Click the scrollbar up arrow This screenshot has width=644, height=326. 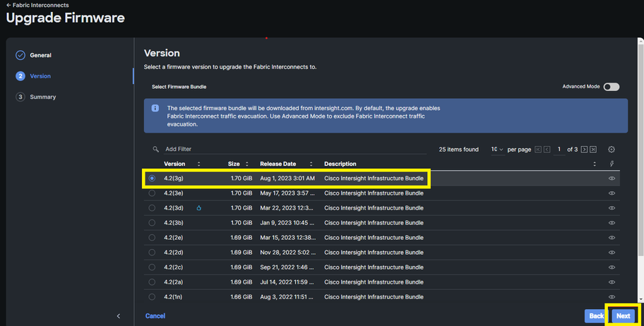pos(640,41)
